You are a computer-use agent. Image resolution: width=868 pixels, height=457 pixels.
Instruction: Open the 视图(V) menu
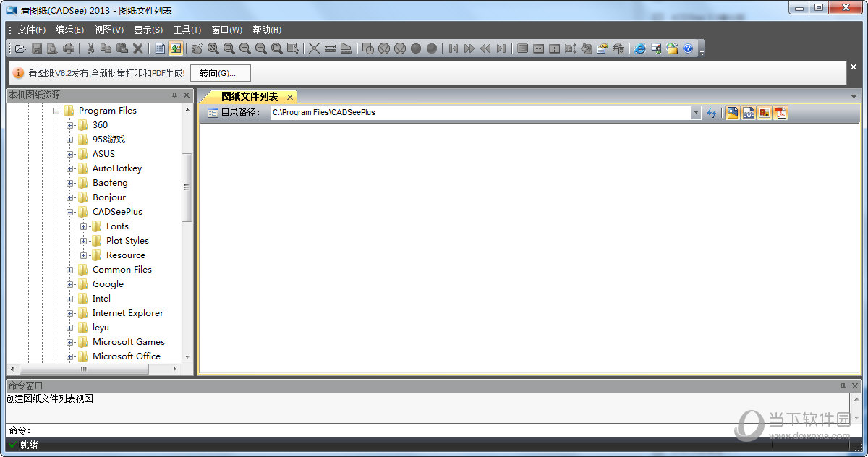[x=109, y=30]
